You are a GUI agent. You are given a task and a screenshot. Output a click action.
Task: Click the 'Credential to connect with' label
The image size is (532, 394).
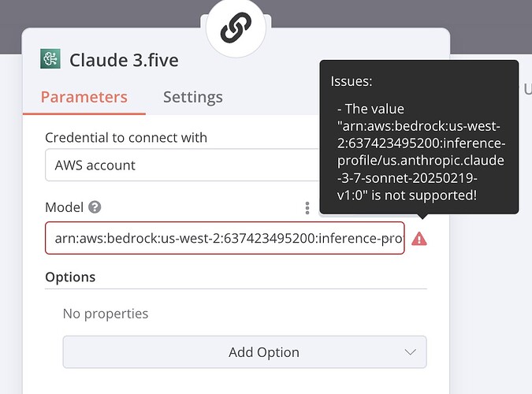[x=126, y=137]
